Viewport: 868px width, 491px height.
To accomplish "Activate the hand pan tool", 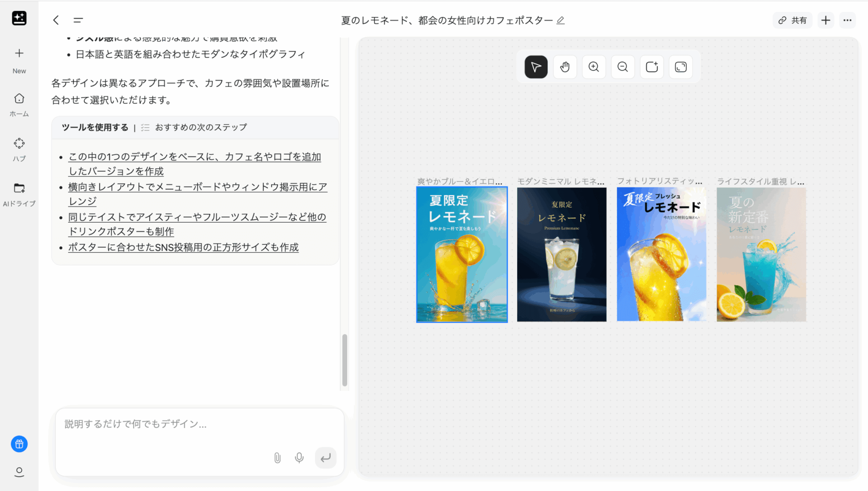I will tap(565, 67).
